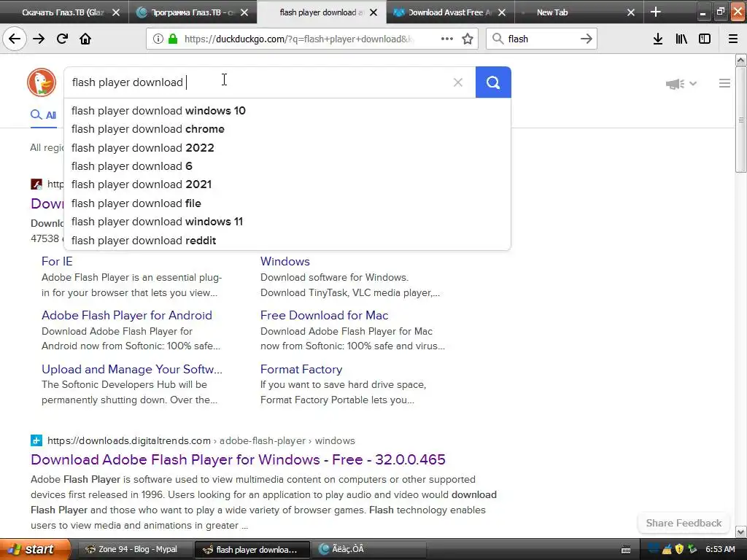Open the browser home page

pos(85,39)
